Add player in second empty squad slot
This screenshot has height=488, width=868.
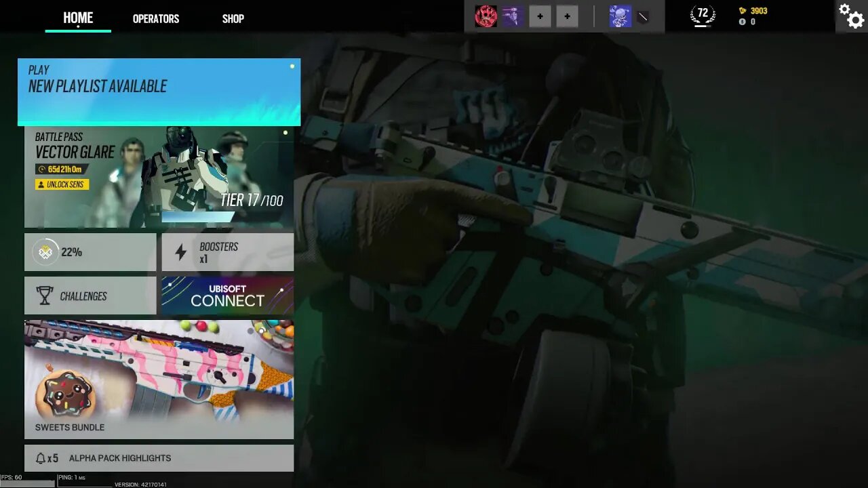point(567,16)
